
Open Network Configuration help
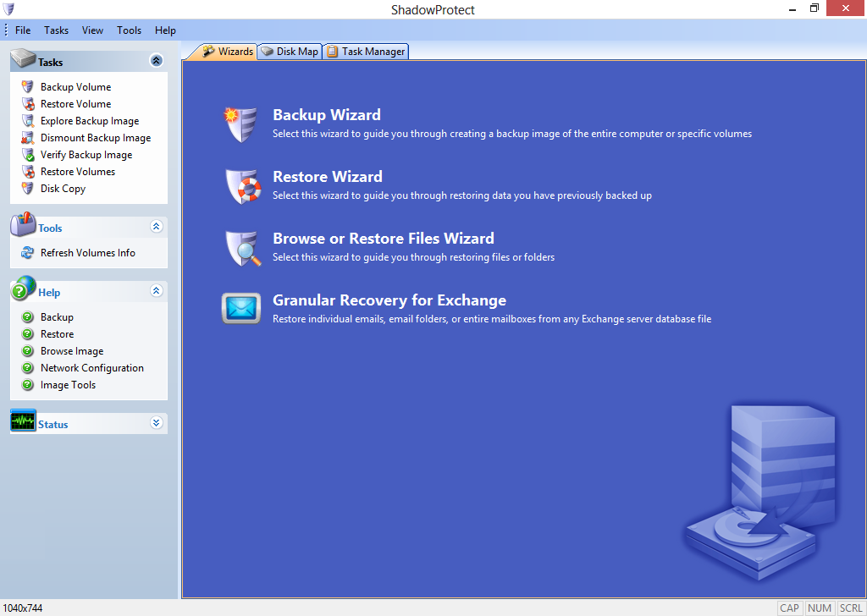tap(91, 367)
